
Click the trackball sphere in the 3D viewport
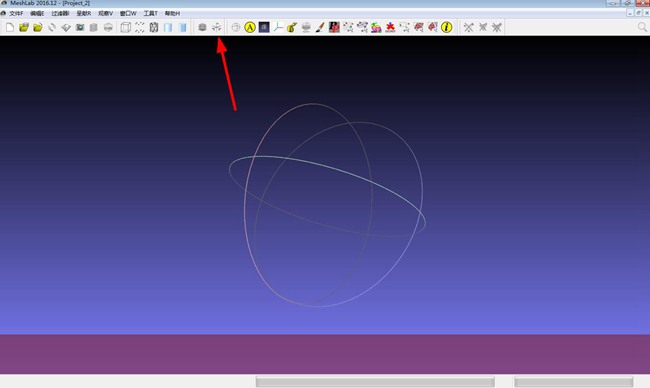pos(327,205)
